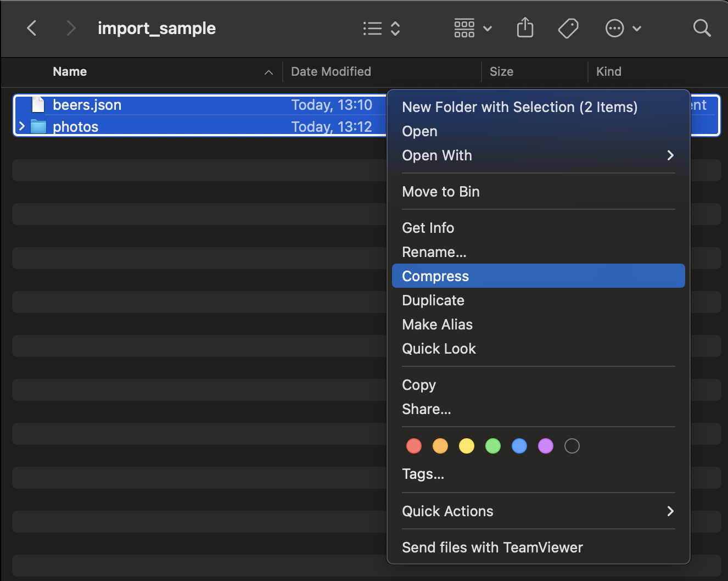Select Move to Bin

pos(441,192)
